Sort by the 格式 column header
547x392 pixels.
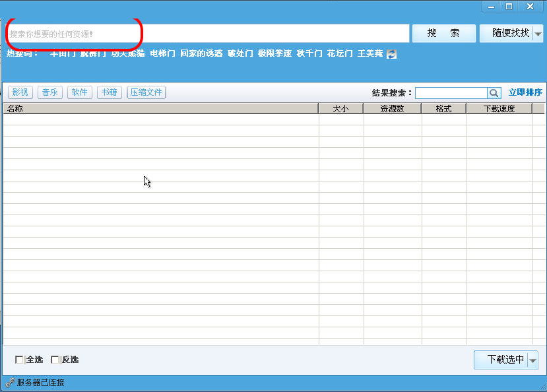pos(444,108)
